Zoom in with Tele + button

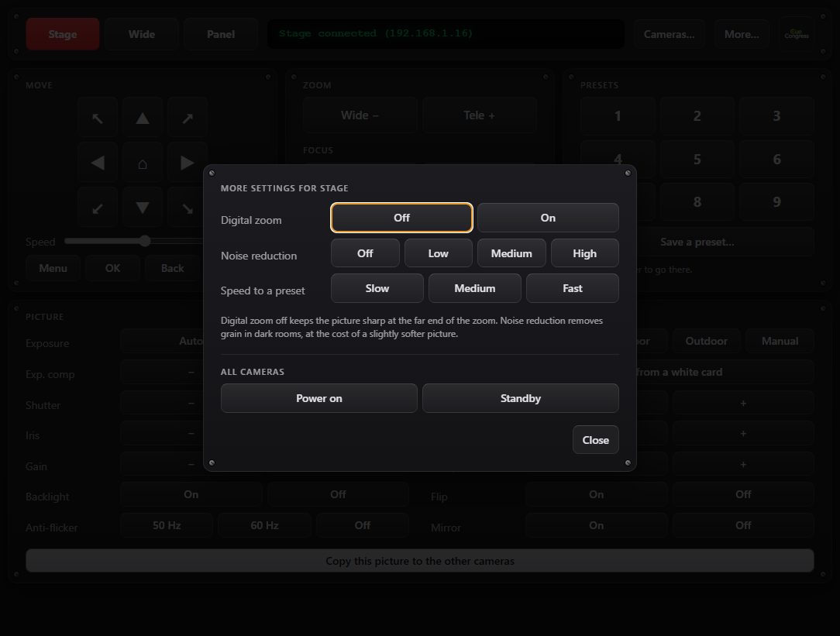480,115
